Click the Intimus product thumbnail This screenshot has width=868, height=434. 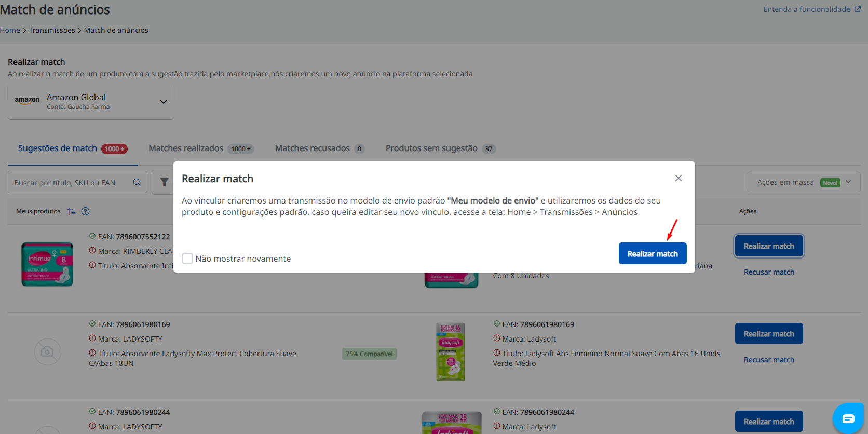click(47, 264)
